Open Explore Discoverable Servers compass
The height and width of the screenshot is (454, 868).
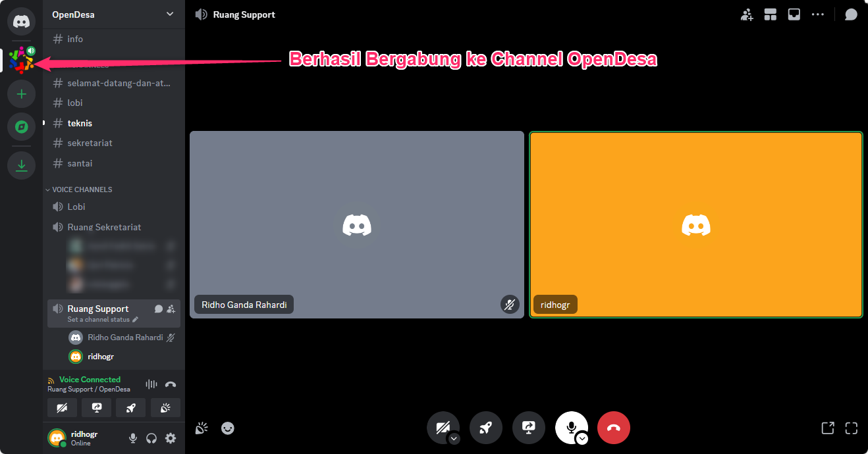(21, 126)
